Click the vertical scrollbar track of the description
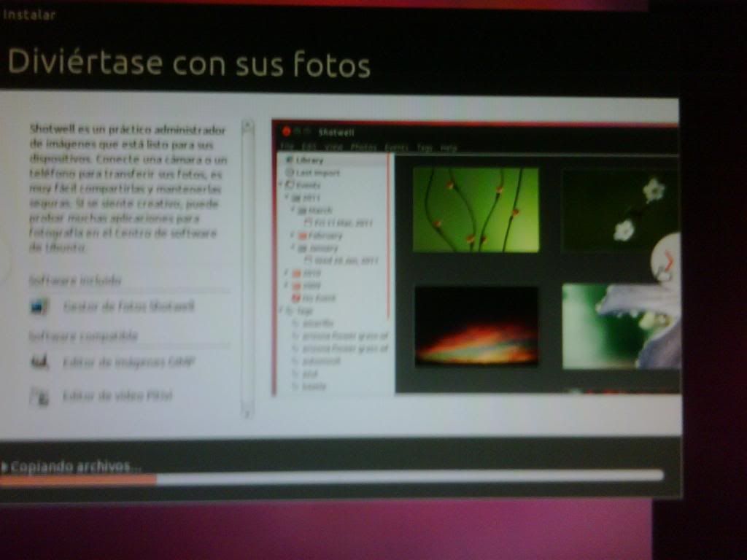Screen dimensions: 747x560 click(x=247, y=270)
